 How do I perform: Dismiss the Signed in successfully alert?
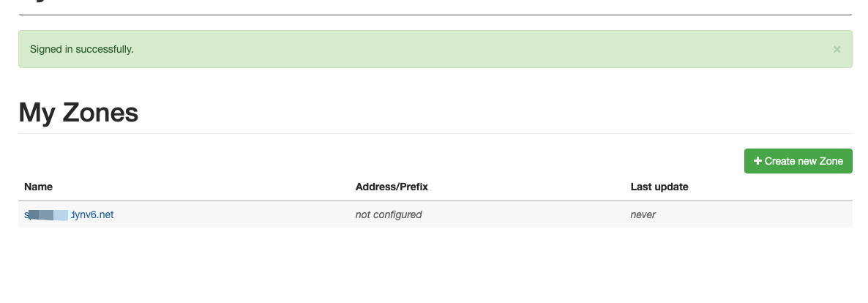[837, 49]
